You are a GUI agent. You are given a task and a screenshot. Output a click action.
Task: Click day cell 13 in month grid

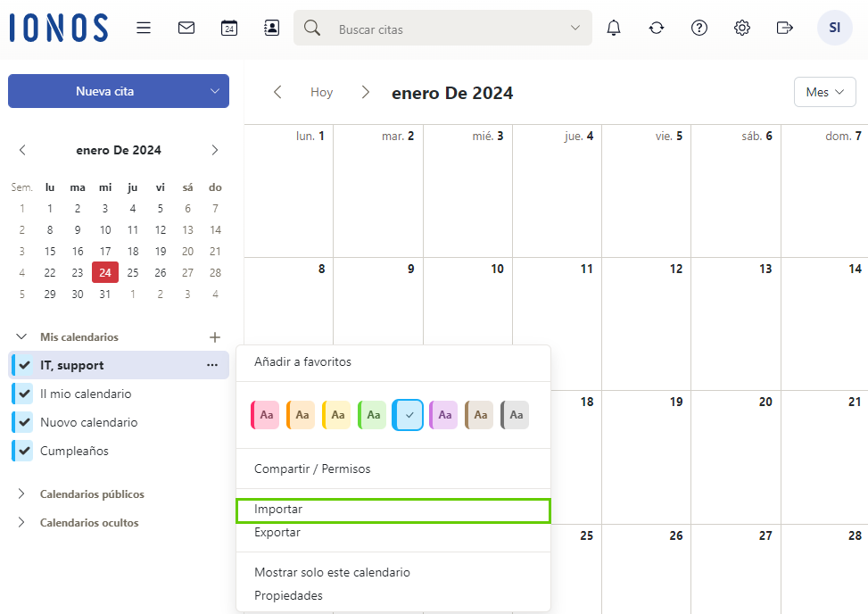click(736, 324)
